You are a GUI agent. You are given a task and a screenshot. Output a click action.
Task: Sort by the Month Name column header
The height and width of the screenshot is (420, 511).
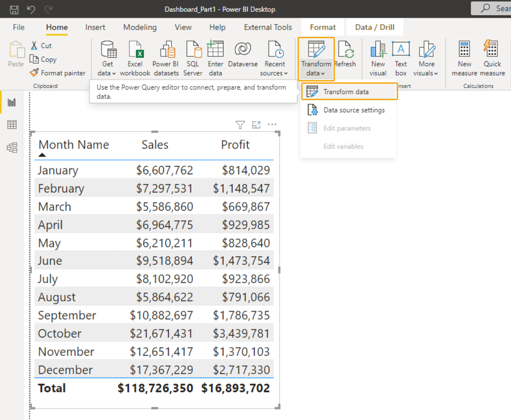[x=74, y=145]
